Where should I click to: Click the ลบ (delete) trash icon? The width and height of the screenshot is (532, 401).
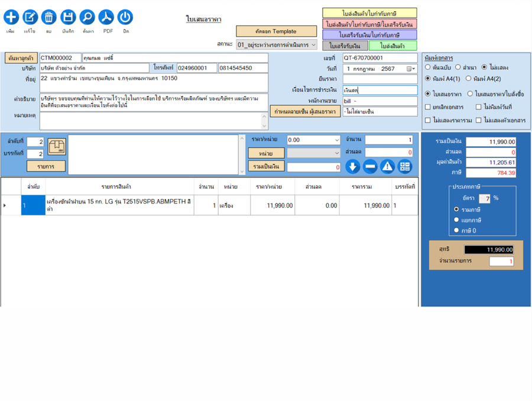click(x=49, y=17)
